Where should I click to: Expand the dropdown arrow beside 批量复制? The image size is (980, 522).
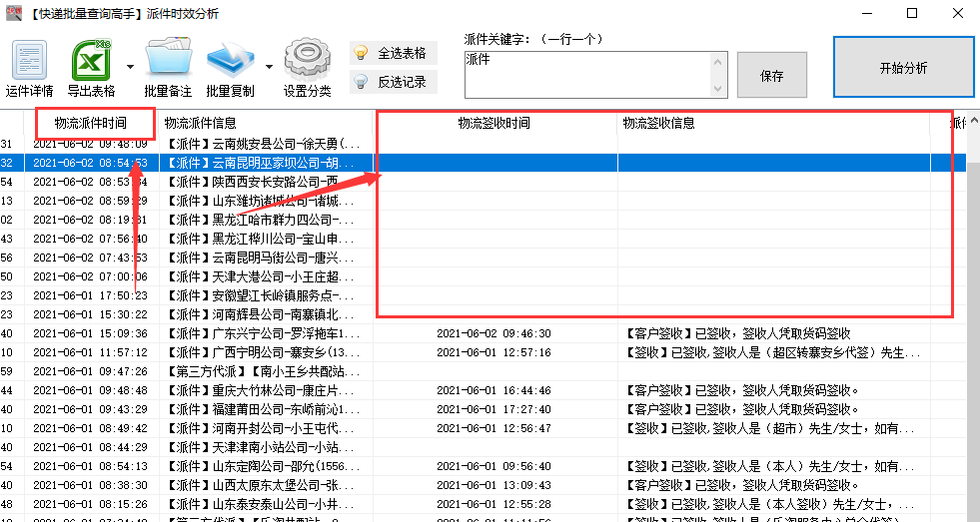(x=269, y=67)
